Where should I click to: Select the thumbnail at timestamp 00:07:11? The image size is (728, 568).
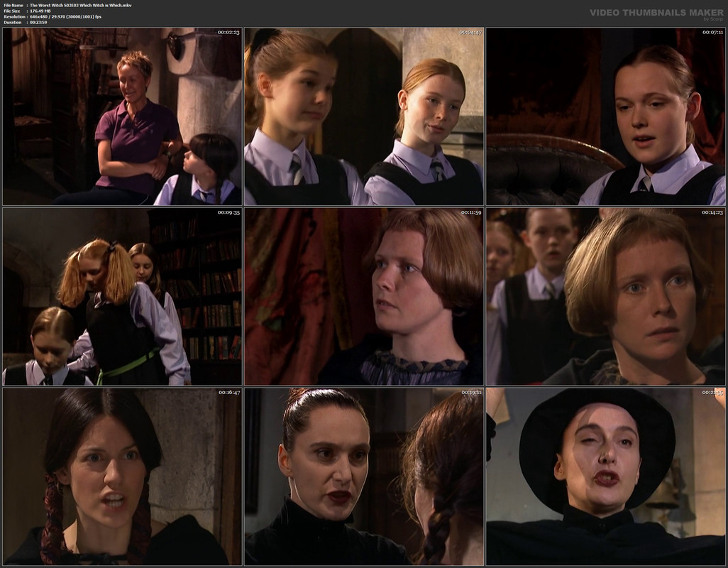[605, 116]
